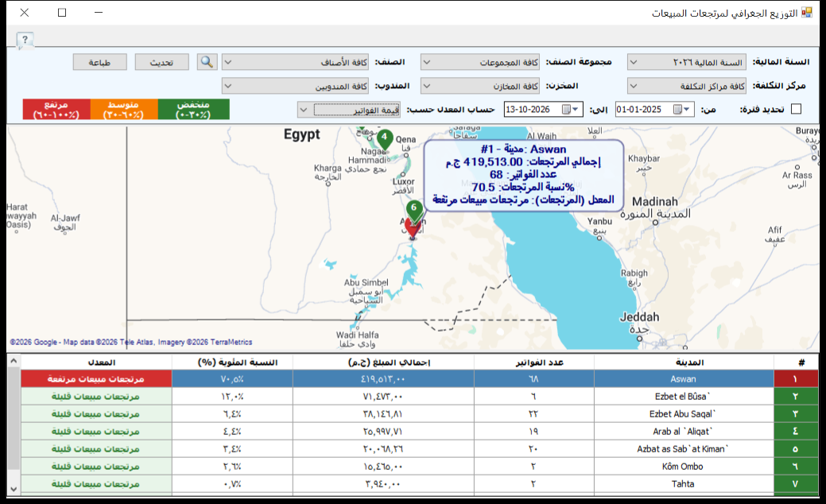
Task: Click the green map marker numbered 6
Action: click(414, 210)
